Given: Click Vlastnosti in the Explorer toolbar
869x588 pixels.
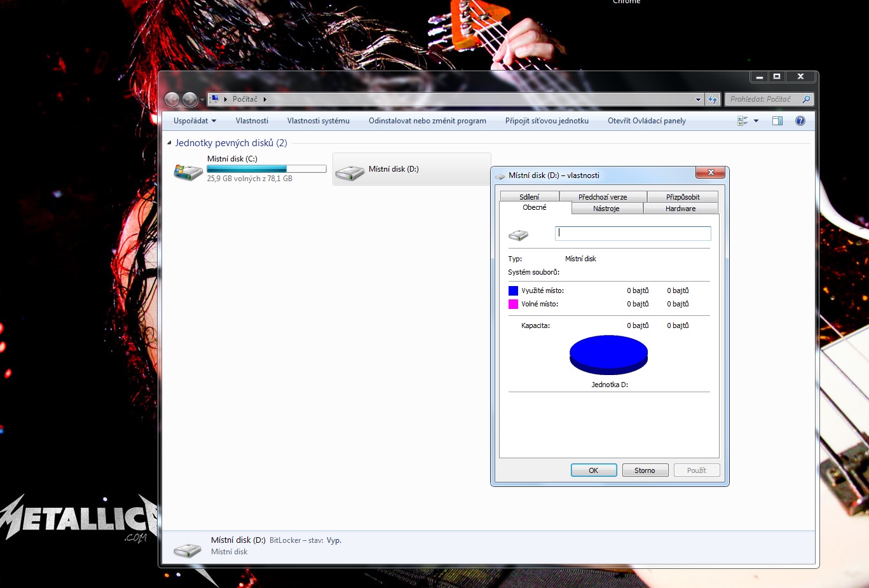Looking at the screenshot, I should (252, 121).
